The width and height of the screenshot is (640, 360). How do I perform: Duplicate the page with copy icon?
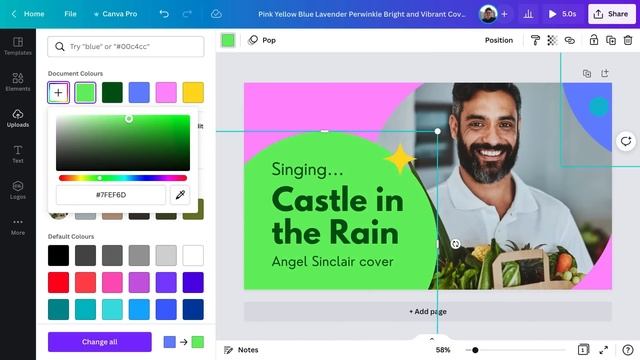point(587,73)
